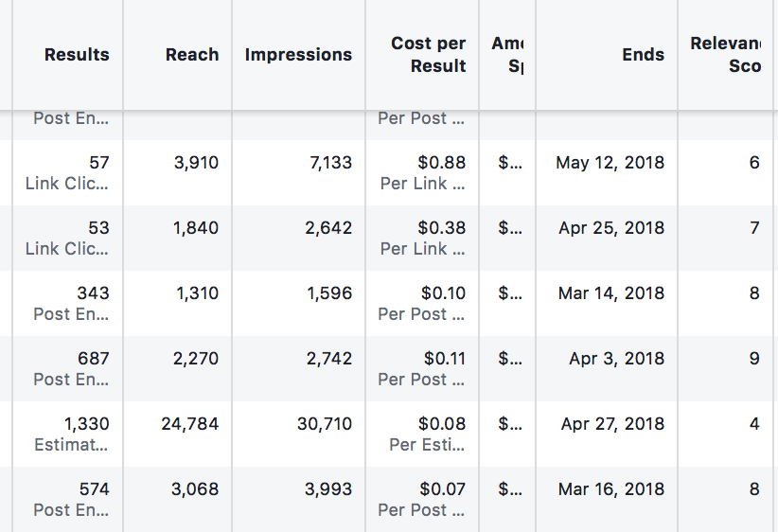Image resolution: width=778 pixels, height=532 pixels.
Task: Click the Cost per Result column header
Action: (428, 55)
